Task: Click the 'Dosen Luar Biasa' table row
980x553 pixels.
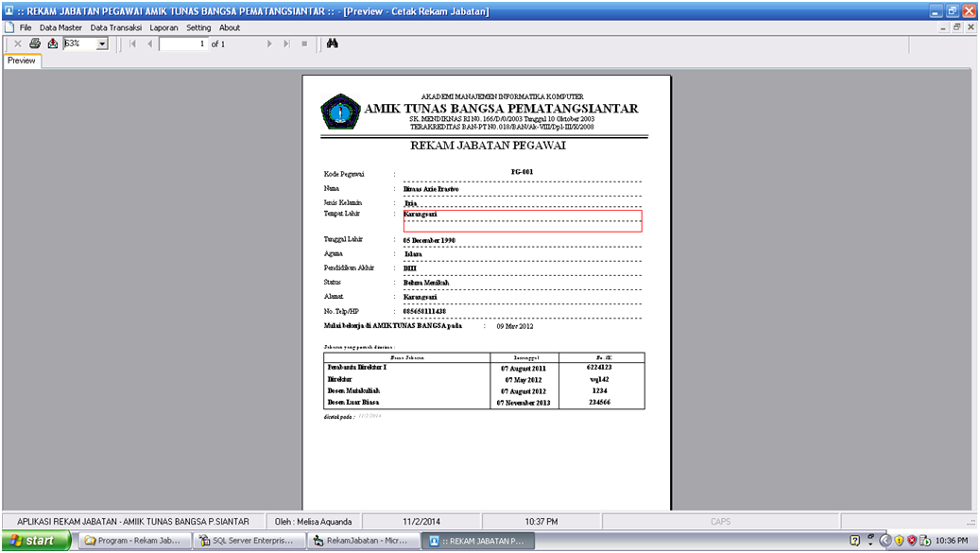Action: (484, 403)
